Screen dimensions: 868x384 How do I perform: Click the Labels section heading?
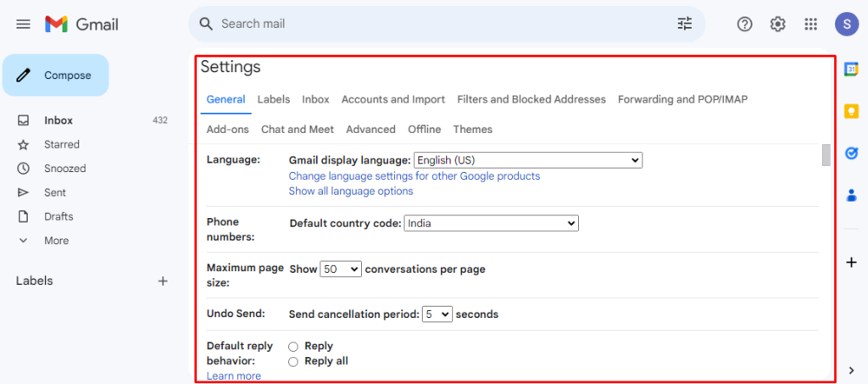point(34,281)
